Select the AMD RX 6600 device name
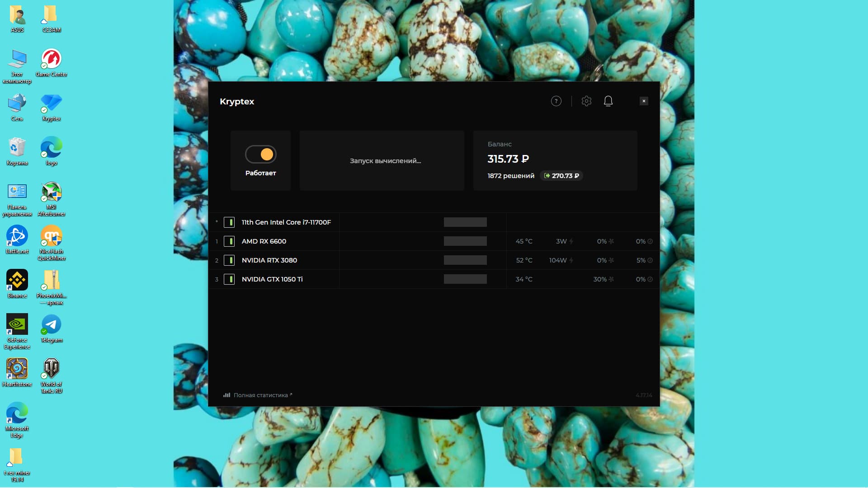The image size is (868, 488). click(264, 241)
